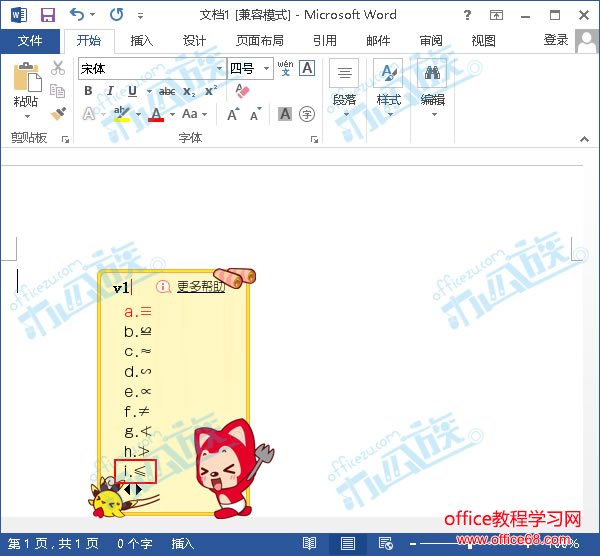Expand the underline style dropdown arrow

149,91
